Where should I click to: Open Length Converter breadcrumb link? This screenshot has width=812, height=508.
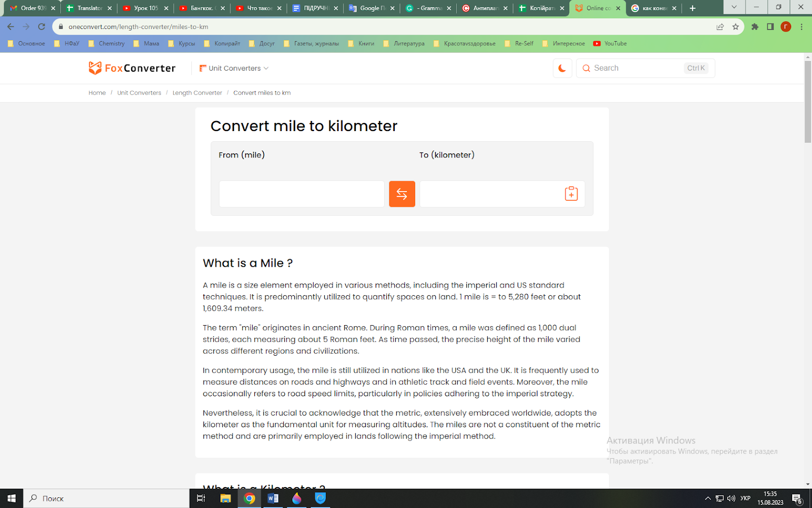(197, 93)
